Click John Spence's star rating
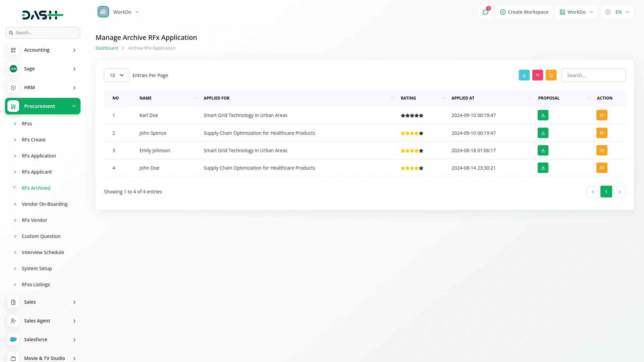The image size is (644, 362). coord(412,133)
